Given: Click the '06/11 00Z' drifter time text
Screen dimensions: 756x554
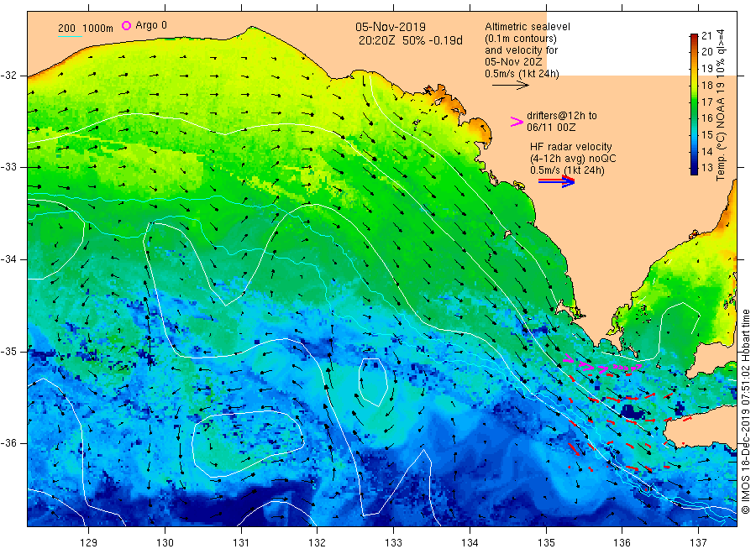Looking at the screenshot, I should (551, 128).
